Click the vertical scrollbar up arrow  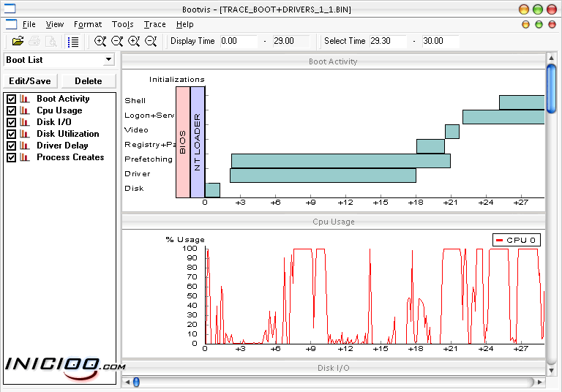coord(551,58)
